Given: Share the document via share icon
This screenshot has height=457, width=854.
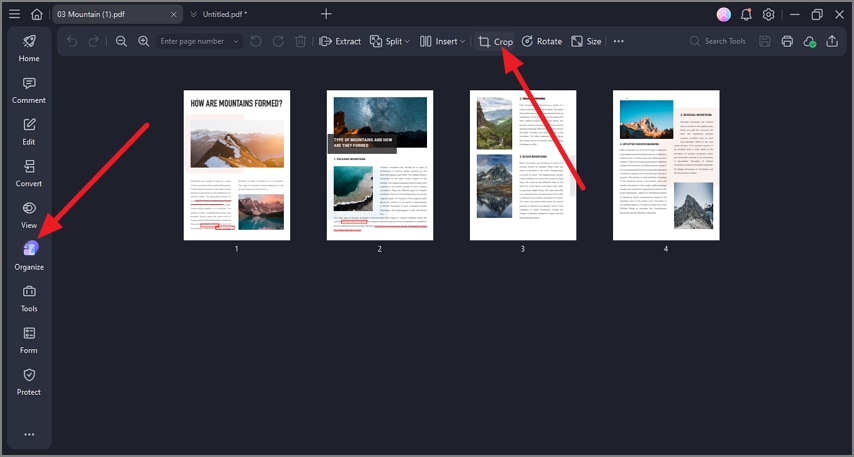Looking at the screenshot, I should pos(832,41).
